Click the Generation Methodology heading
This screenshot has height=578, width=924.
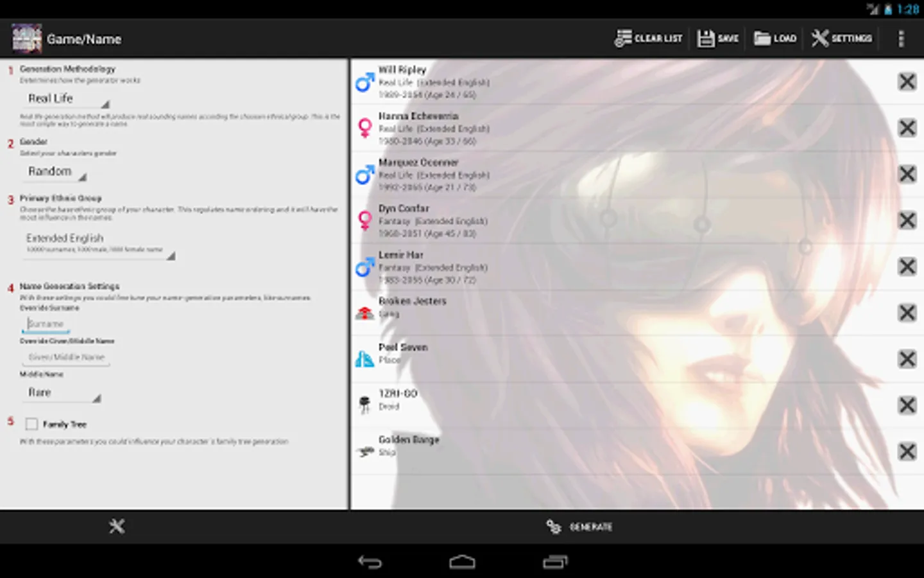[x=67, y=69]
